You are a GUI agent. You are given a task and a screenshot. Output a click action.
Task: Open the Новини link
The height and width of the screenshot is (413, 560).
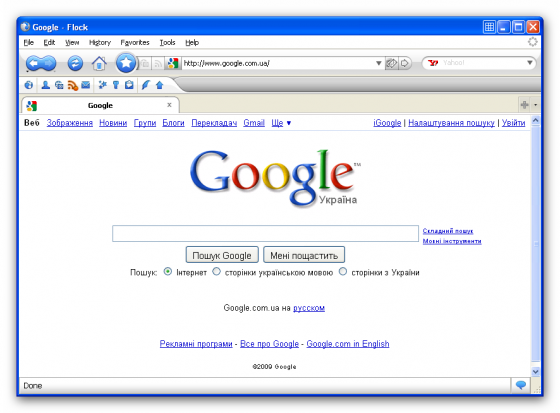click(x=113, y=123)
